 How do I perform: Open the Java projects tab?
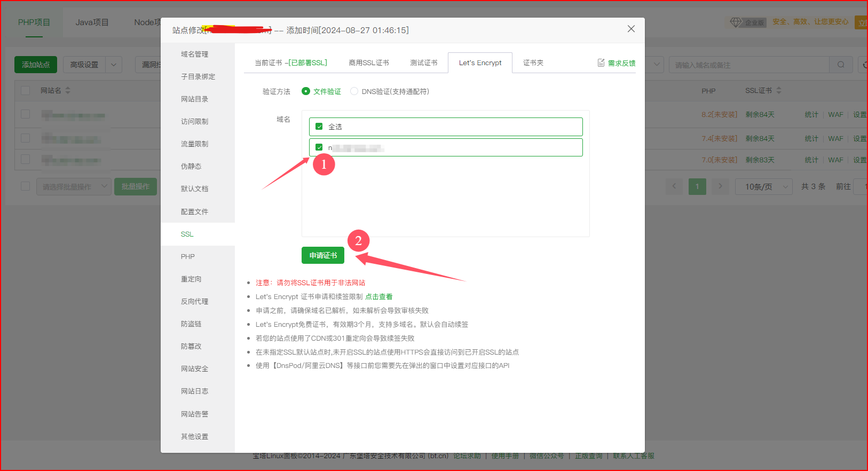(92, 22)
